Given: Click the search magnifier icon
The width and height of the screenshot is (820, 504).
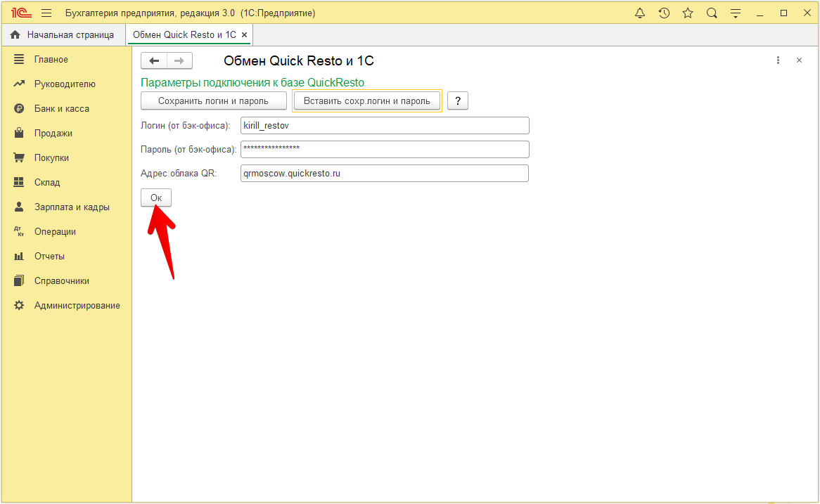Looking at the screenshot, I should [x=712, y=13].
